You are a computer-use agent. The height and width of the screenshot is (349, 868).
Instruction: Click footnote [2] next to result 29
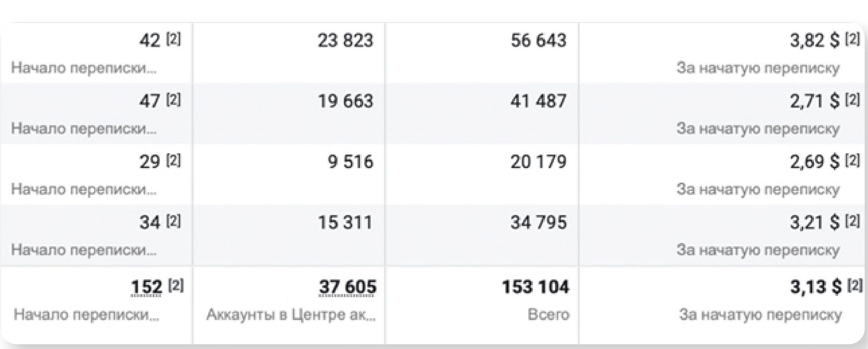174,160
